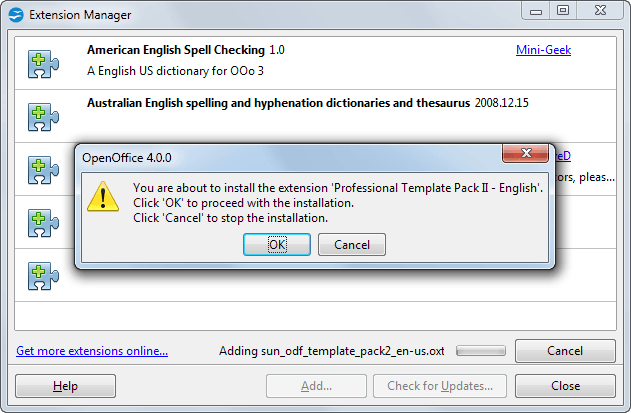
Task: Click the OpenOffice logo in Extension Manager title bar
Action: pyautogui.click(x=16, y=15)
